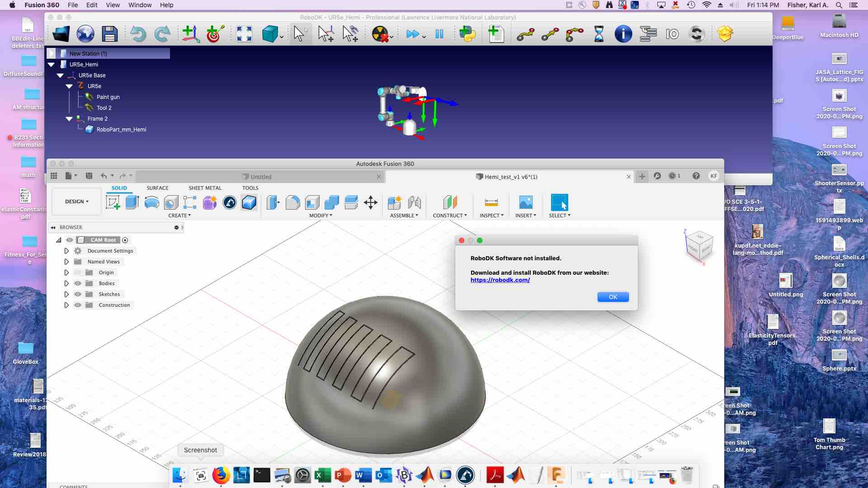Click the Check collisions radiation icon
The height and width of the screenshot is (488, 868).
pos(380,34)
